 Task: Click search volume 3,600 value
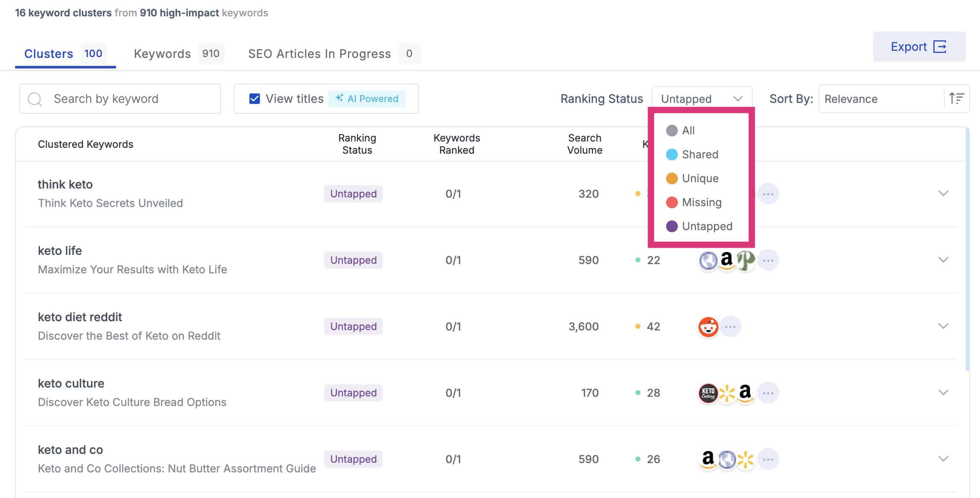pos(584,327)
